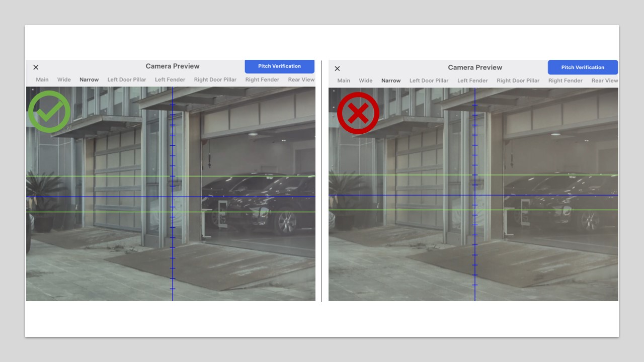Image resolution: width=644 pixels, height=362 pixels.
Task: Choose Left Fender tab in green-check panel
Action: click(170, 80)
